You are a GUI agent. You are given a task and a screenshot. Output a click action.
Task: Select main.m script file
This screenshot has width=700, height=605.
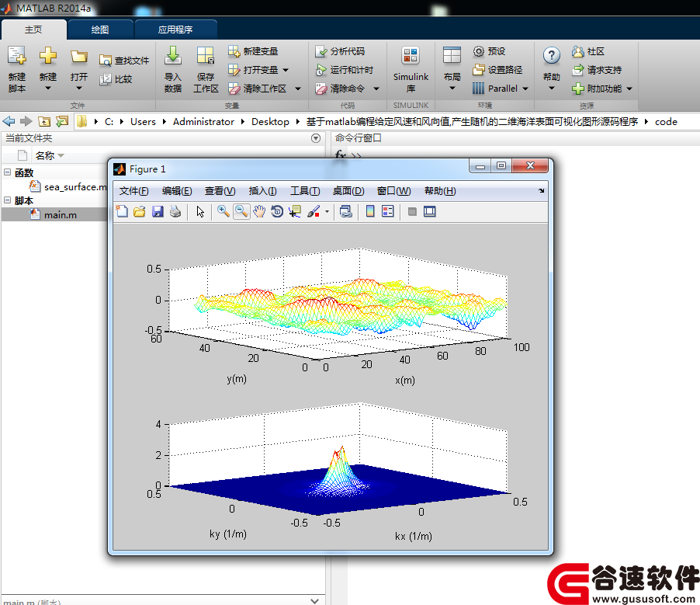click(54, 214)
